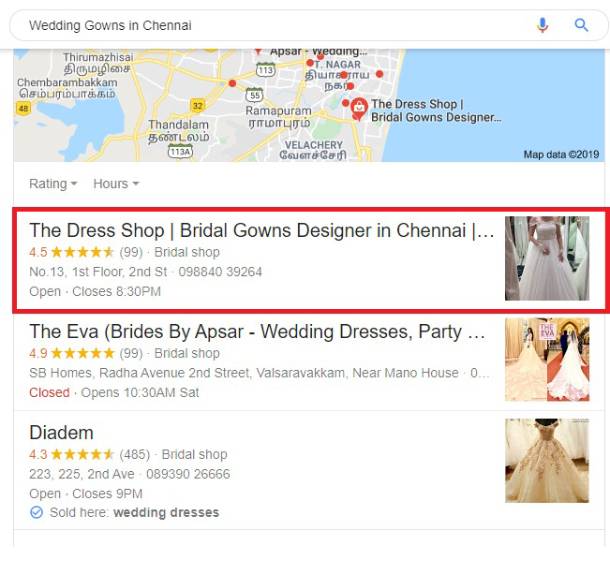Open The Eva Brides By Apsar listing
610x570 pixels.
tap(257, 331)
